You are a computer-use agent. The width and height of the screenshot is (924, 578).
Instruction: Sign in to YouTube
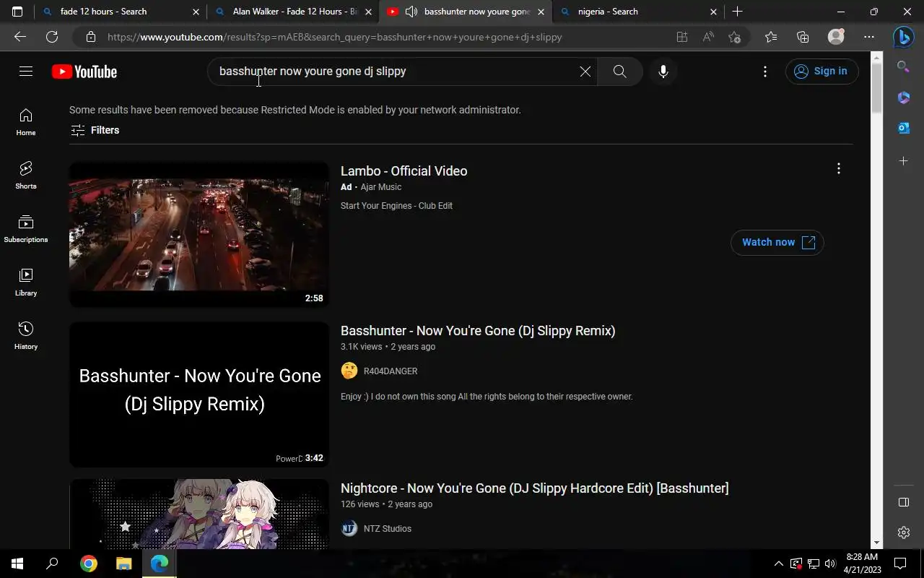point(821,71)
